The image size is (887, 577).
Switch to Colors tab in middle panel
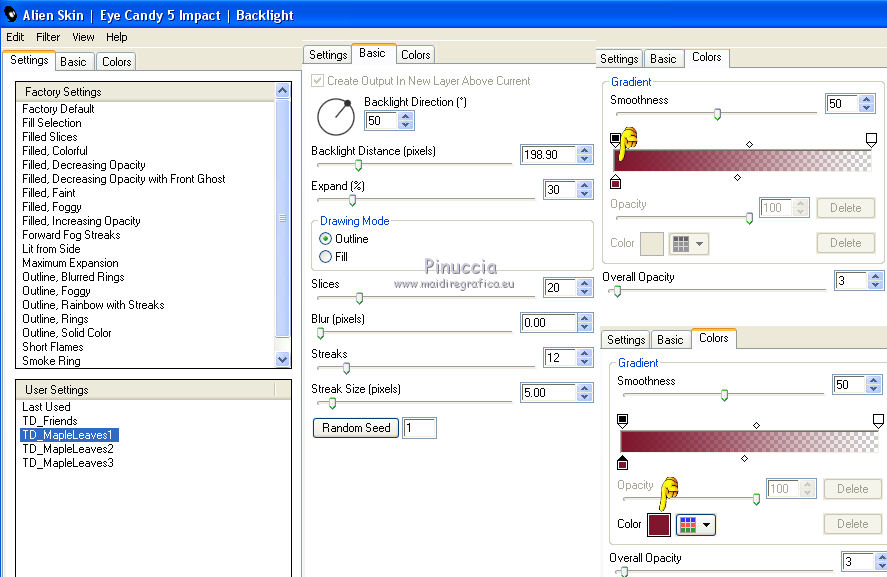coord(416,55)
